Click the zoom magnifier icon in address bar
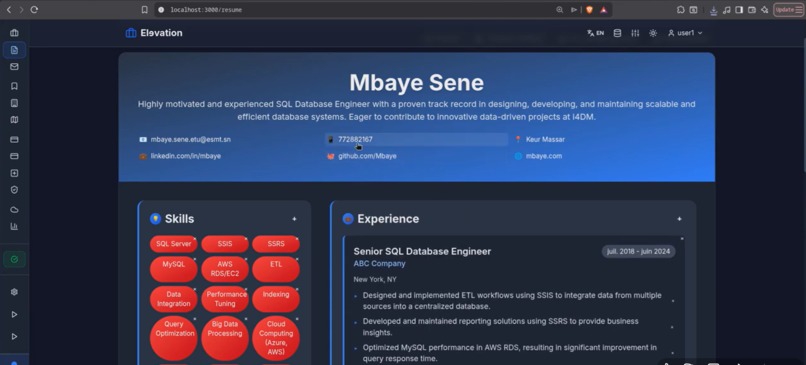Image resolution: width=806 pixels, height=365 pixels. coord(560,9)
